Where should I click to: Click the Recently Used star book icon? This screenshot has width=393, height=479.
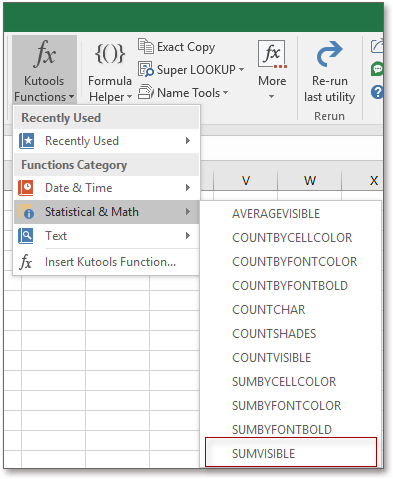[x=26, y=141]
